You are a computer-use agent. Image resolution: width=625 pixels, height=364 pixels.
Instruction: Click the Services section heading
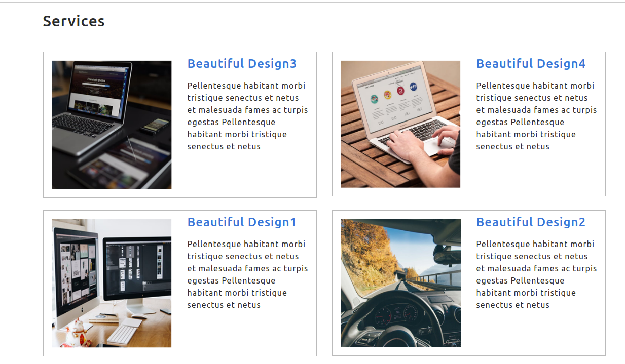[74, 21]
